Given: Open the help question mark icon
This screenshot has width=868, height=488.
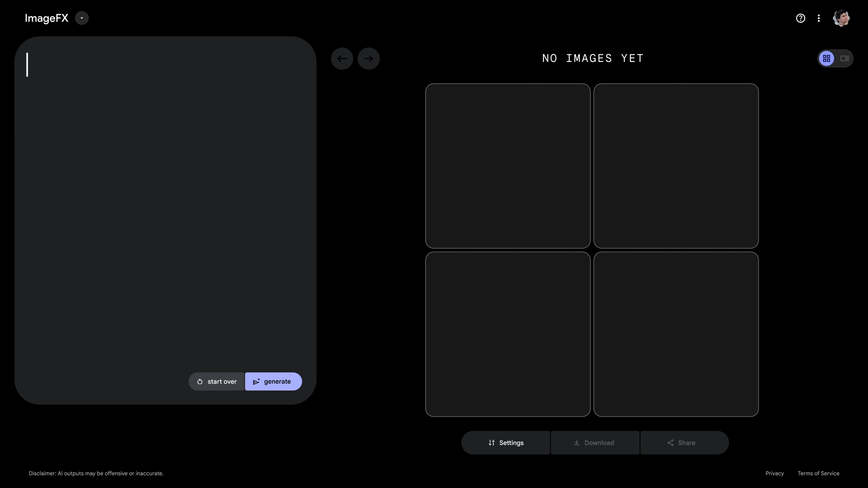Looking at the screenshot, I should (x=800, y=18).
